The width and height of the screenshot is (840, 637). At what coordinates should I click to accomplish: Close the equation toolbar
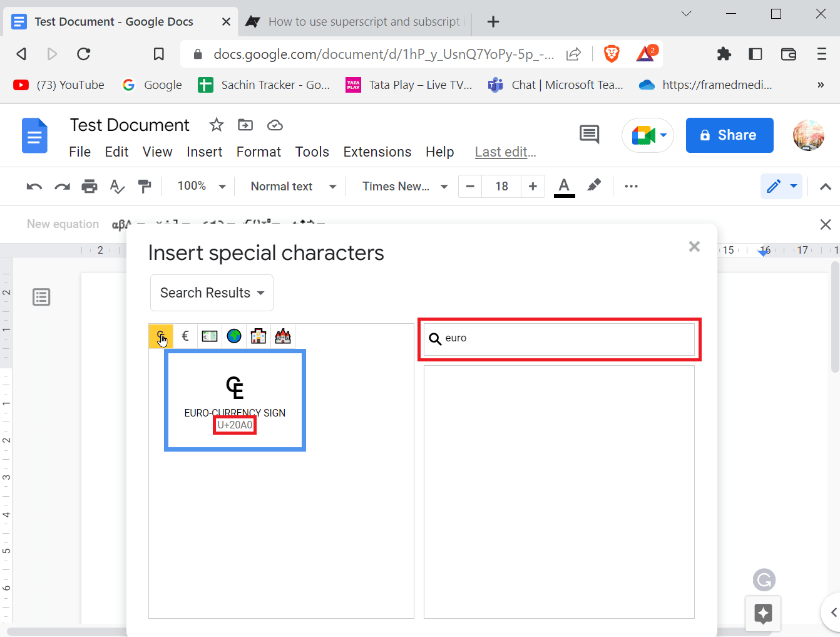826,224
